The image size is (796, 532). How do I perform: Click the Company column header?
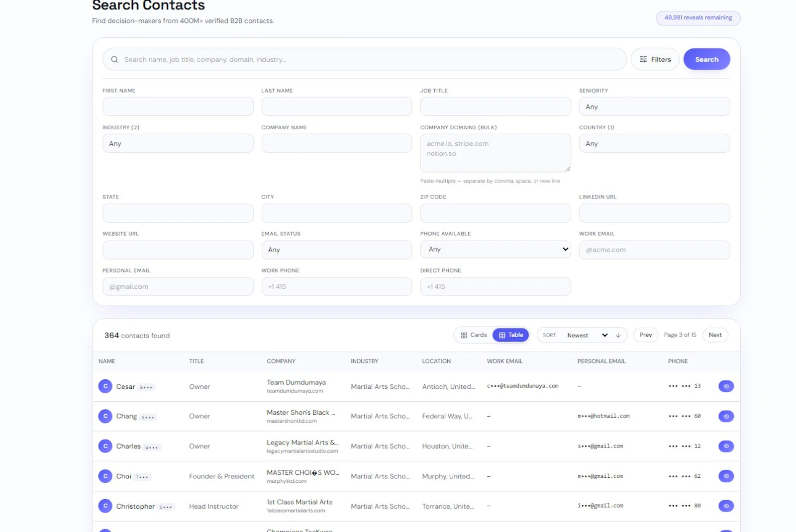pyautogui.click(x=281, y=361)
